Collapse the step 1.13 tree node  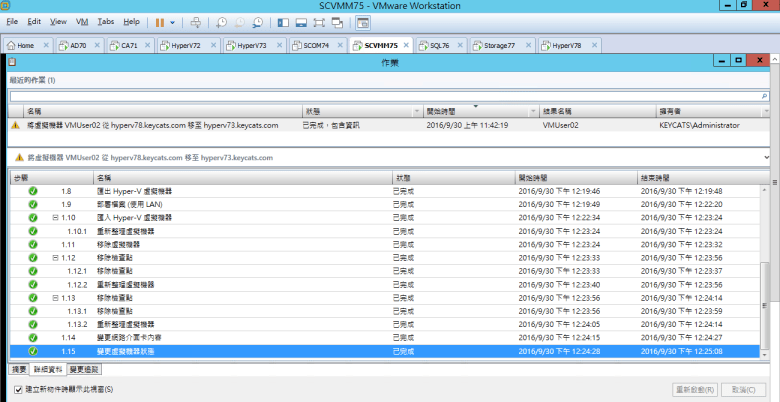tap(55, 297)
